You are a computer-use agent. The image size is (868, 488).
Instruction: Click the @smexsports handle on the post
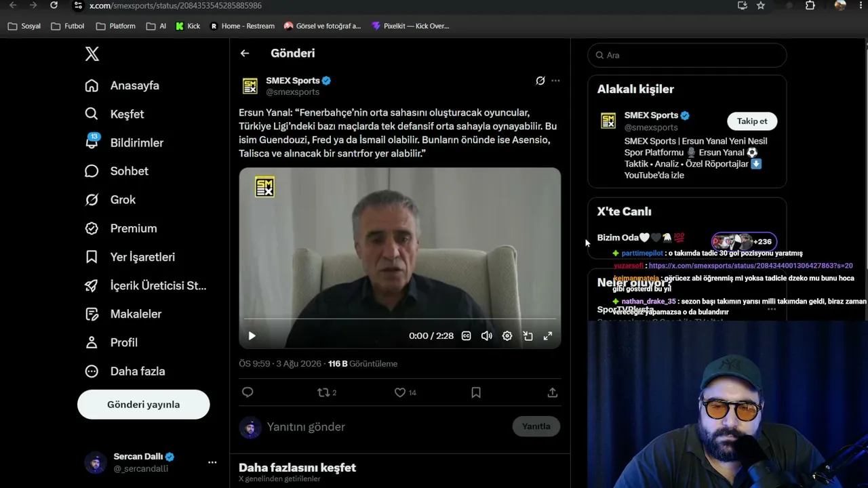292,92
